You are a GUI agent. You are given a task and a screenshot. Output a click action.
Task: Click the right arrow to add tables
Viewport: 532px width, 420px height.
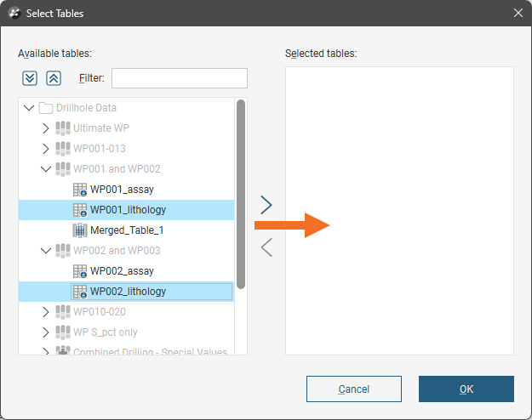(x=266, y=204)
